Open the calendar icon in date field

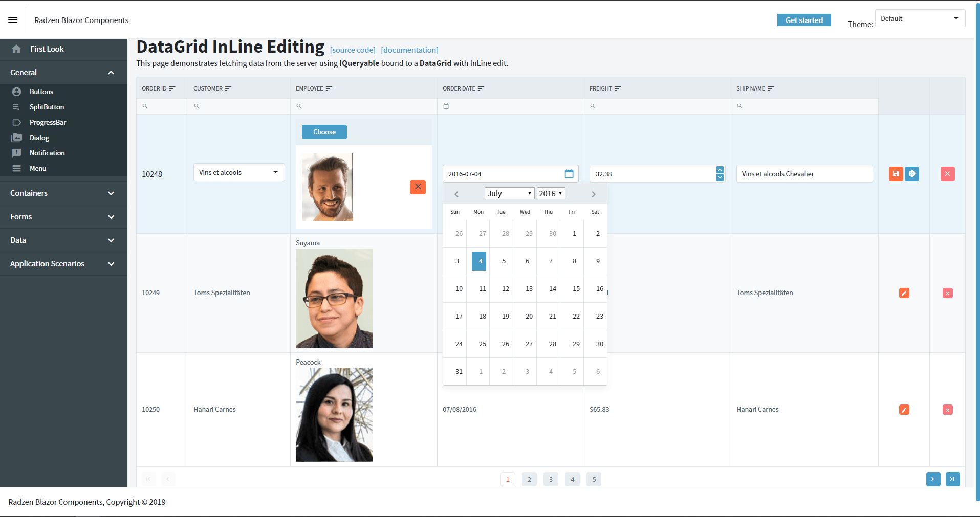569,174
